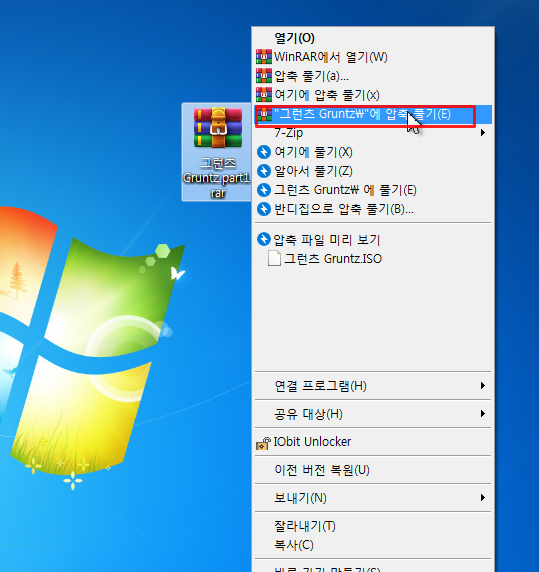The image size is (539, 572).
Task: Click the IObit Unlocker padlock icon
Action: pos(263,443)
